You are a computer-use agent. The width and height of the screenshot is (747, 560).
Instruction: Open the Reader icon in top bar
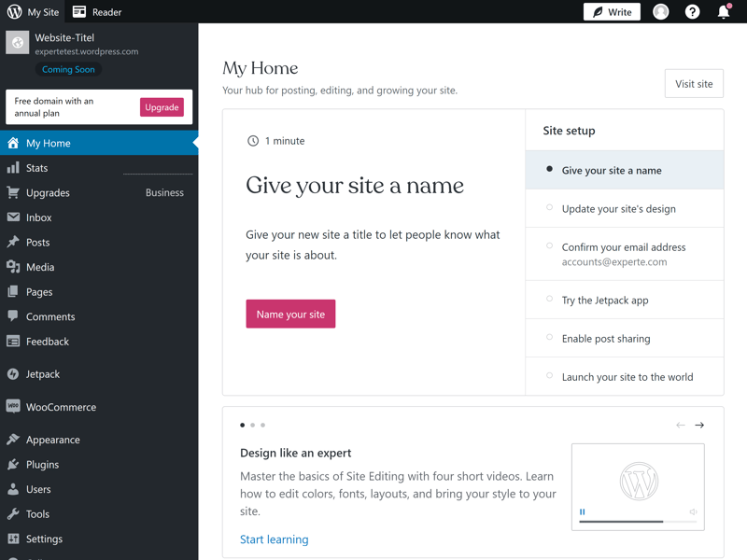(79, 12)
